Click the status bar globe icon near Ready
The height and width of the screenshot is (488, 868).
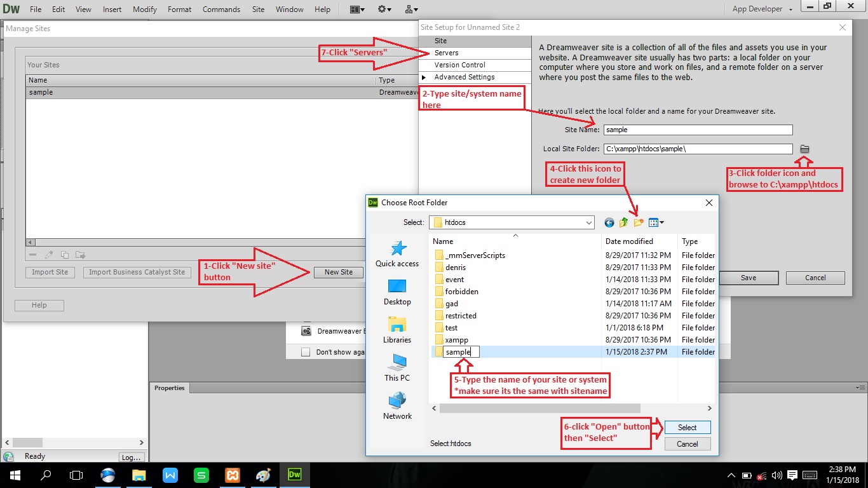[x=8, y=456]
